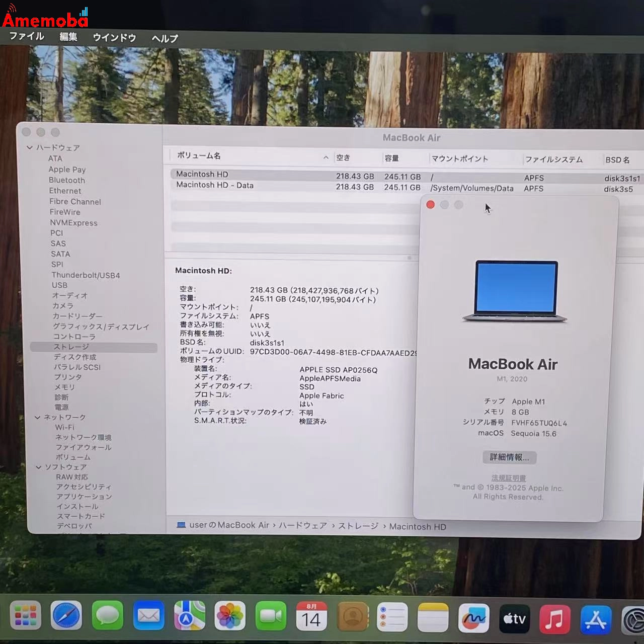Collapse the ハードウェア section
This screenshot has width=644, height=644.
tap(30, 147)
